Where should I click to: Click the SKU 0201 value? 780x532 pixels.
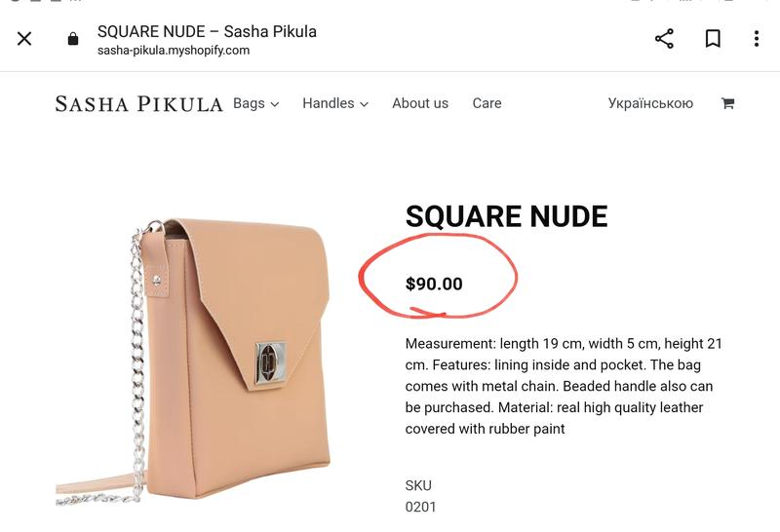coord(420,507)
